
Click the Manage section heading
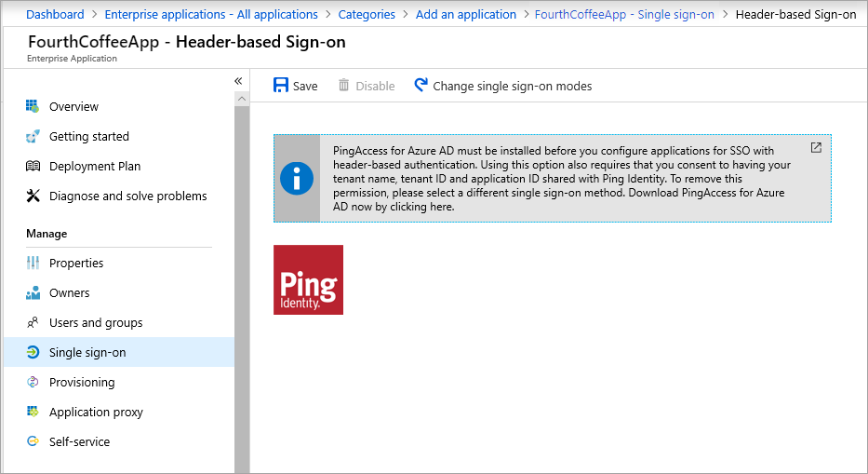pyautogui.click(x=47, y=234)
